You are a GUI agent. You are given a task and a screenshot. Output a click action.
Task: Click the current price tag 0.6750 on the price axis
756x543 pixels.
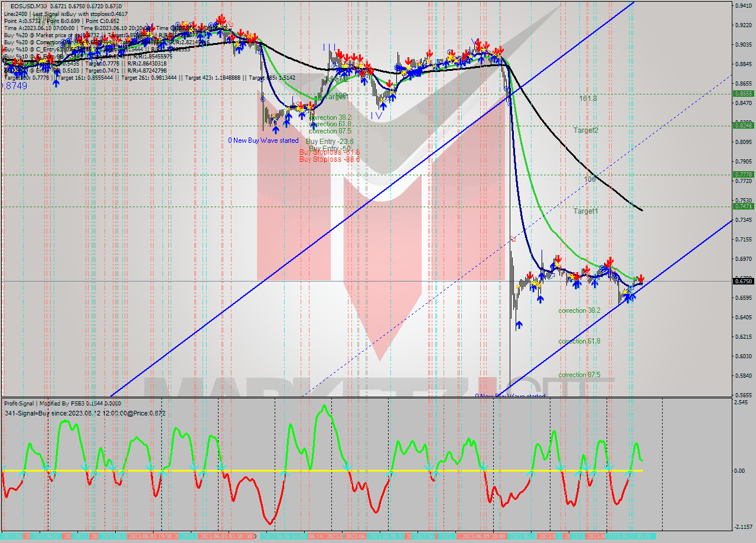(742, 281)
